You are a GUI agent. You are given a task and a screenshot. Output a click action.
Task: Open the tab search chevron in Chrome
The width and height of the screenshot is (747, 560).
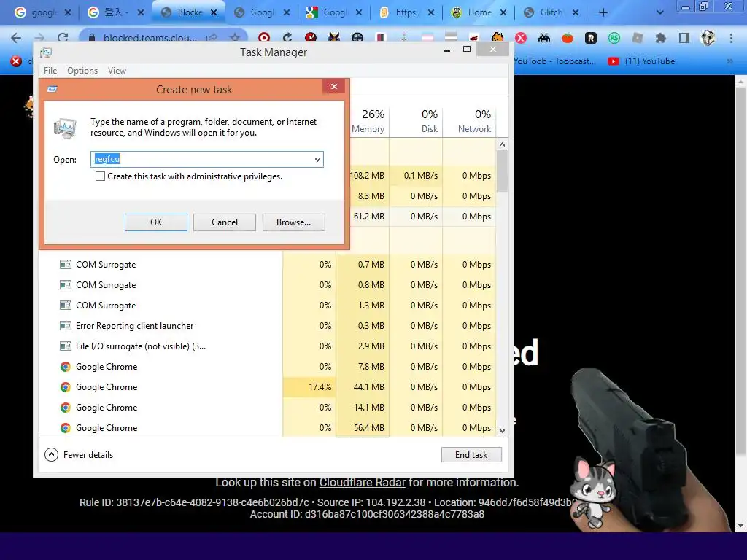click(659, 12)
